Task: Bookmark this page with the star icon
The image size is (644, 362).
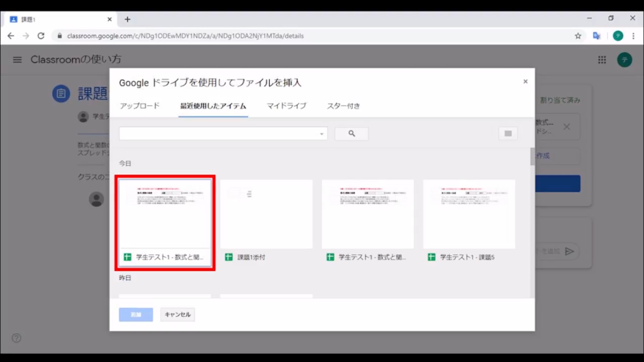Action: (x=578, y=36)
